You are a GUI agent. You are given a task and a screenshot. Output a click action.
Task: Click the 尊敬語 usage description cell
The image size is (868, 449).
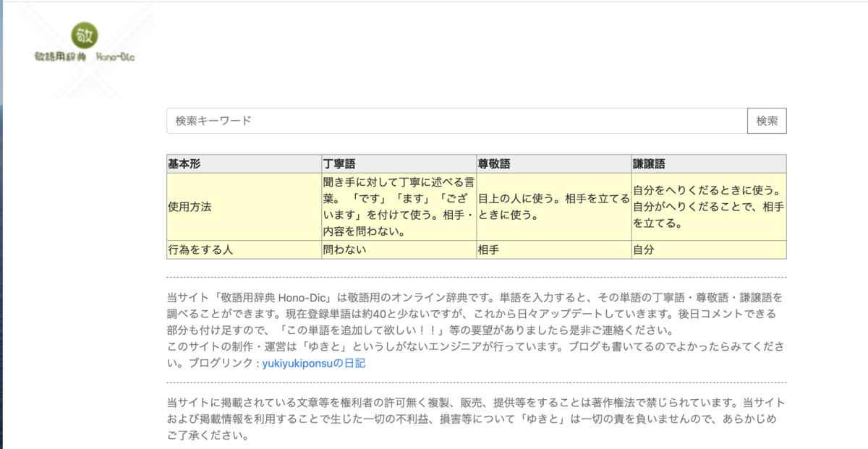pos(553,205)
